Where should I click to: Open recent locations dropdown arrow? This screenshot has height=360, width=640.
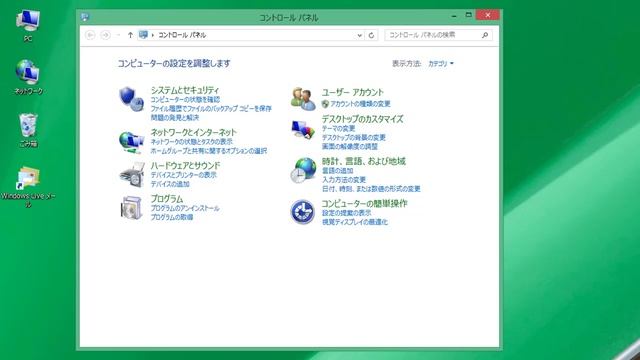[118, 35]
